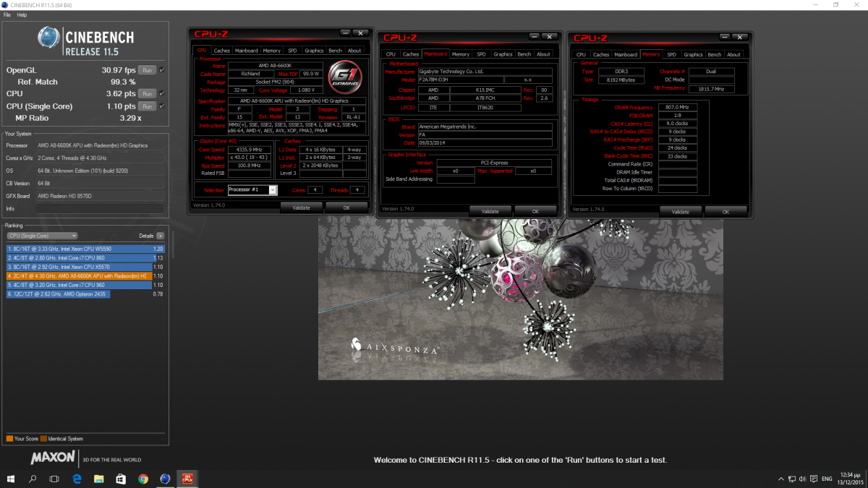Screen dimensions: 868x488
Task: Open Windows Store from taskbar
Action: click(x=121, y=479)
